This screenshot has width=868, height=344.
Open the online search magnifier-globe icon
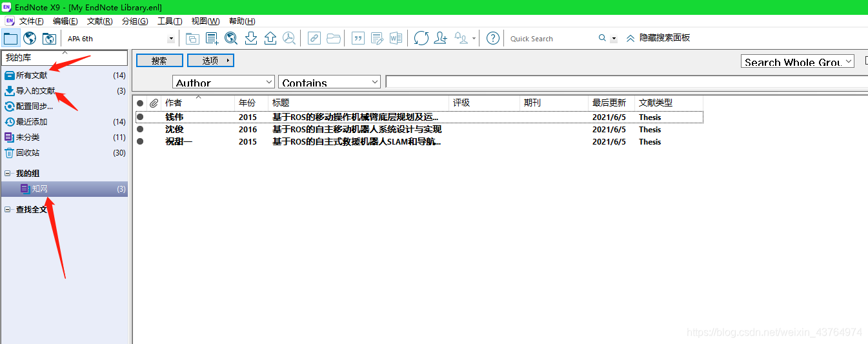(x=231, y=38)
